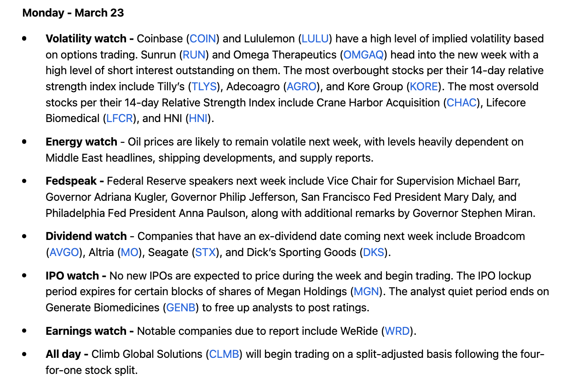Screen dimensions: 588x385
Task: Open the COIN ticker link
Action: click(x=203, y=39)
